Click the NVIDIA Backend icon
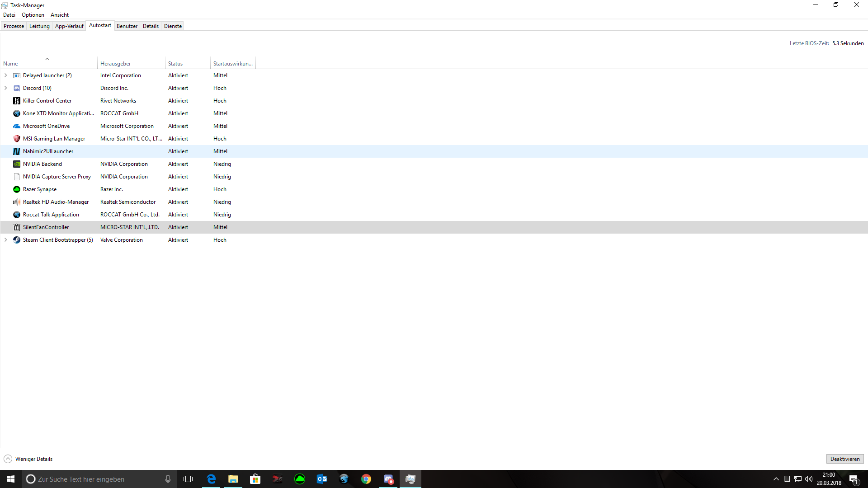Viewport: 868px width, 488px height. tap(17, 164)
